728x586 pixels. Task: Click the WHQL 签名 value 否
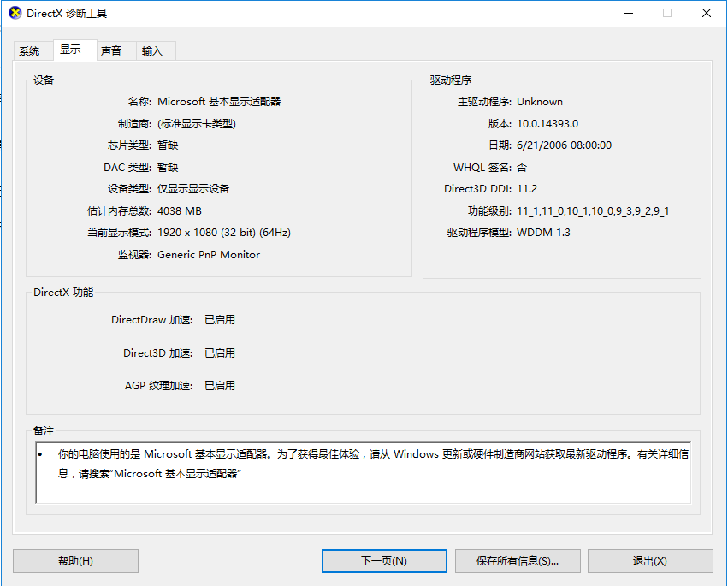[x=522, y=167]
